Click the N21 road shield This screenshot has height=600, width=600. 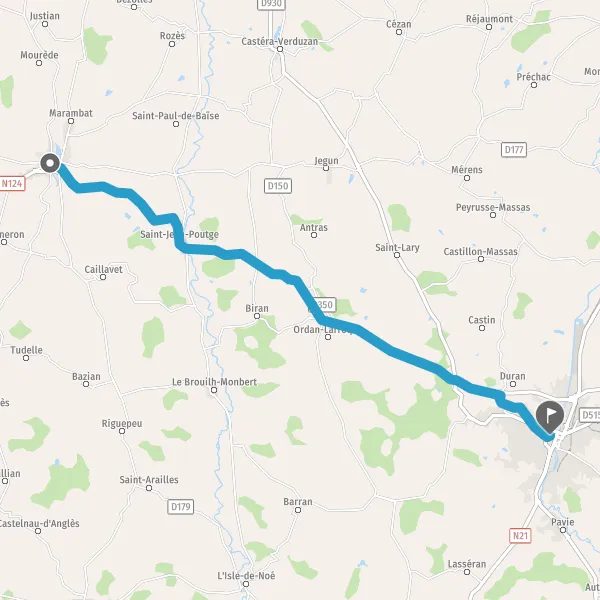(520, 536)
